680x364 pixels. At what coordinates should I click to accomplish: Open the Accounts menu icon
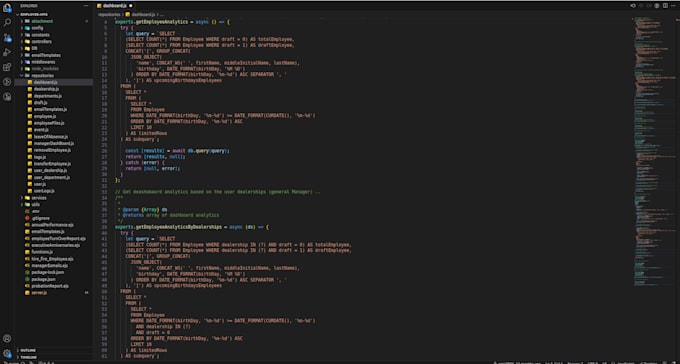[7, 338]
